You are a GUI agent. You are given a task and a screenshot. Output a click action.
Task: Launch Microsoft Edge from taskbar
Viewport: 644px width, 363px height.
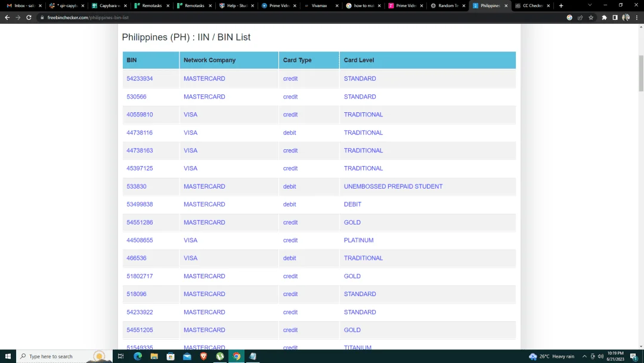point(138,356)
